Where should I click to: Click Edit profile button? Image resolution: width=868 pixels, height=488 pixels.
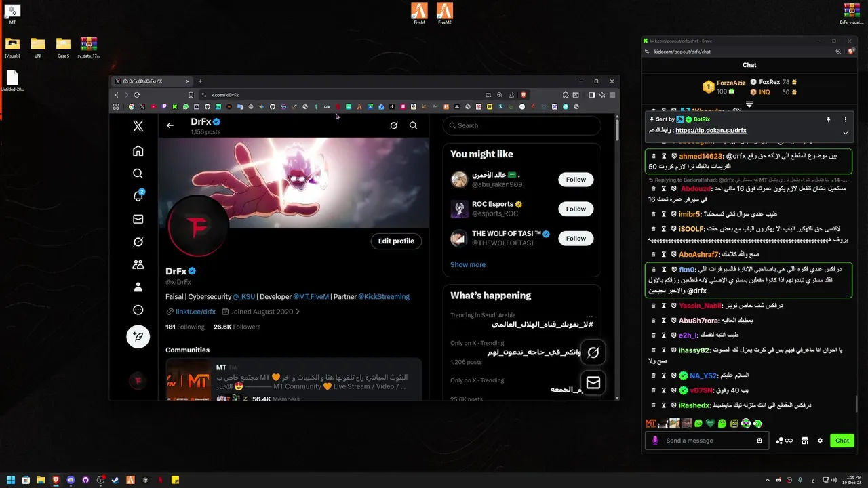tap(396, 241)
